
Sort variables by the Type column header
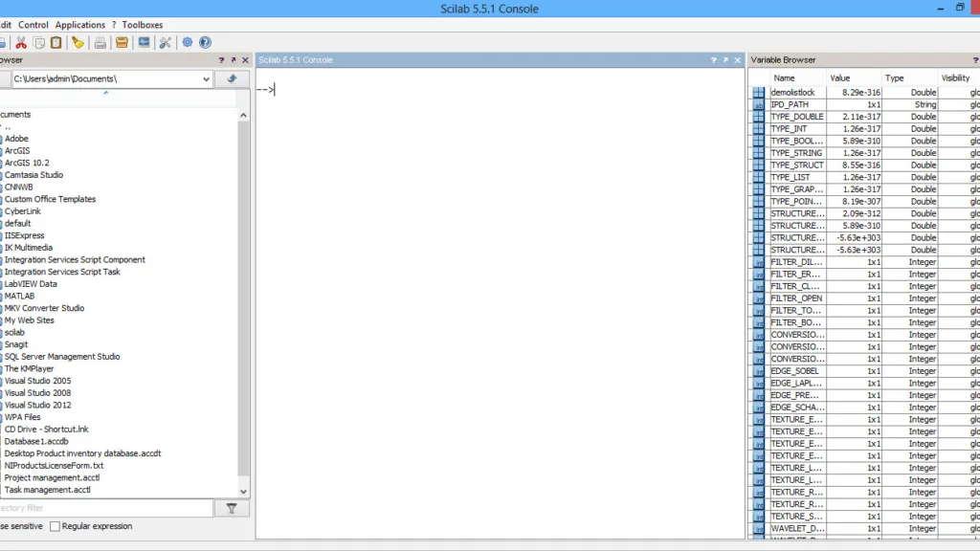click(x=894, y=78)
